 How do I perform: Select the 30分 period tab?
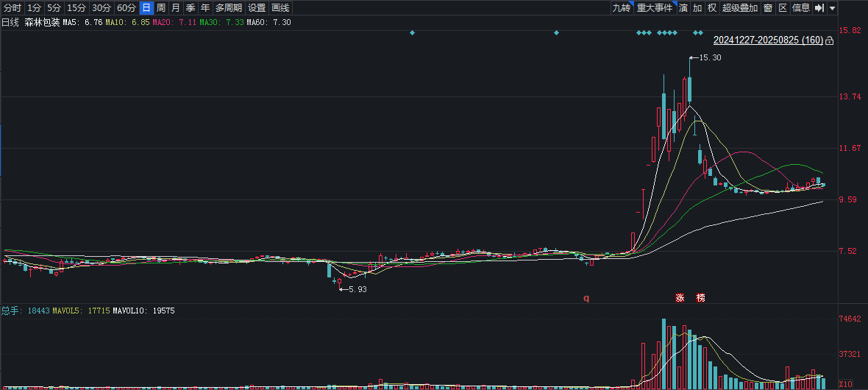pyautogui.click(x=102, y=8)
